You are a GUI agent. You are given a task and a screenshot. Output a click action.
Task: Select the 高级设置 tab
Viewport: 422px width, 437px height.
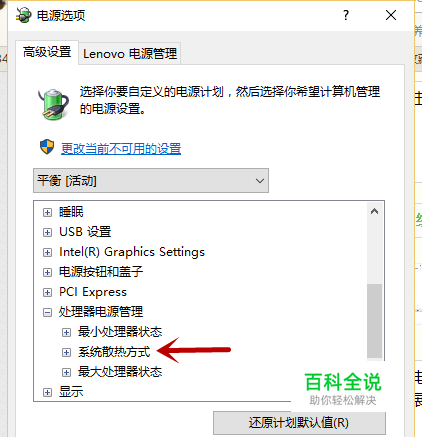47,52
